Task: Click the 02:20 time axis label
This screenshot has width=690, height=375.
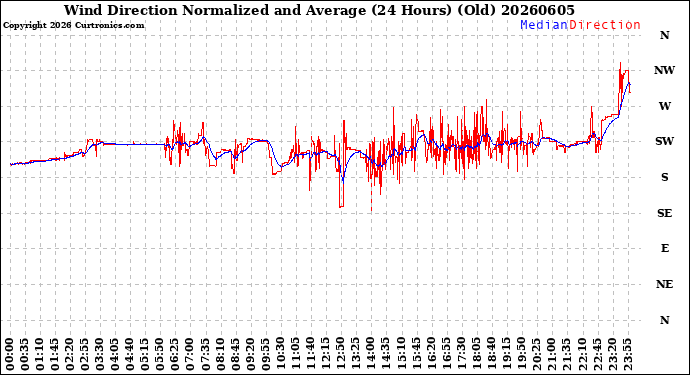Action: pyautogui.click(x=70, y=354)
